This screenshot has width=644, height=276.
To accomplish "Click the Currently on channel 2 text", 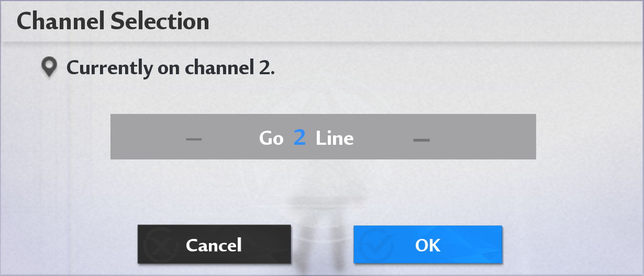I will click(170, 68).
